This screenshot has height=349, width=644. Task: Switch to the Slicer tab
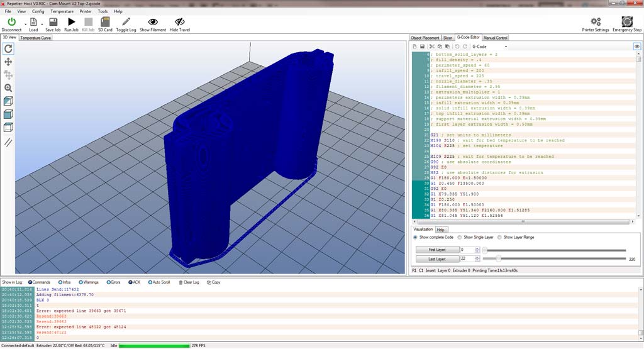coord(448,38)
